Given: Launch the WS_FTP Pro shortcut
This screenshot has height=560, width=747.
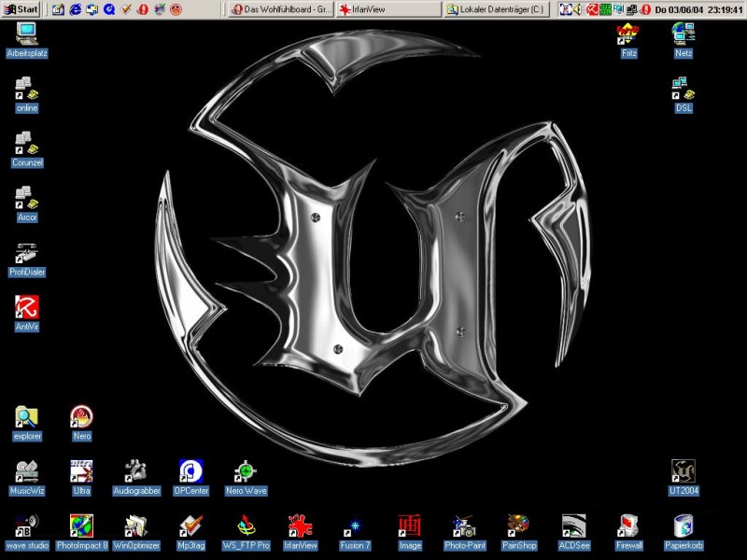Looking at the screenshot, I should tap(246, 525).
